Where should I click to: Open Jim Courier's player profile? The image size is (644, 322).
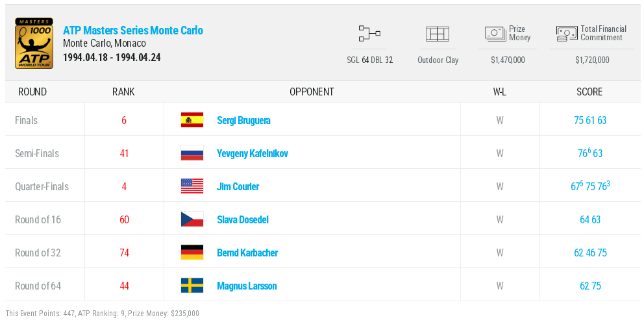click(238, 187)
